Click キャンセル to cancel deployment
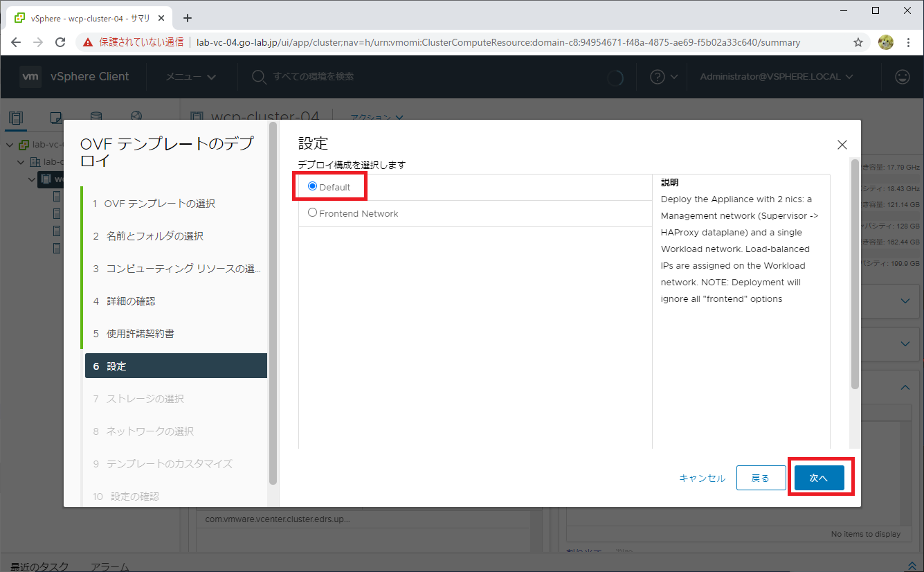The width and height of the screenshot is (924, 572). pos(702,479)
